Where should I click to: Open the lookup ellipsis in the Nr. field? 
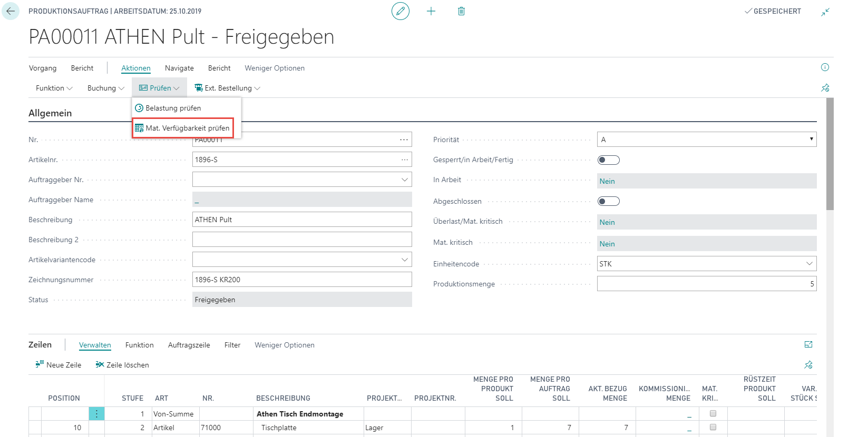(404, 140)
